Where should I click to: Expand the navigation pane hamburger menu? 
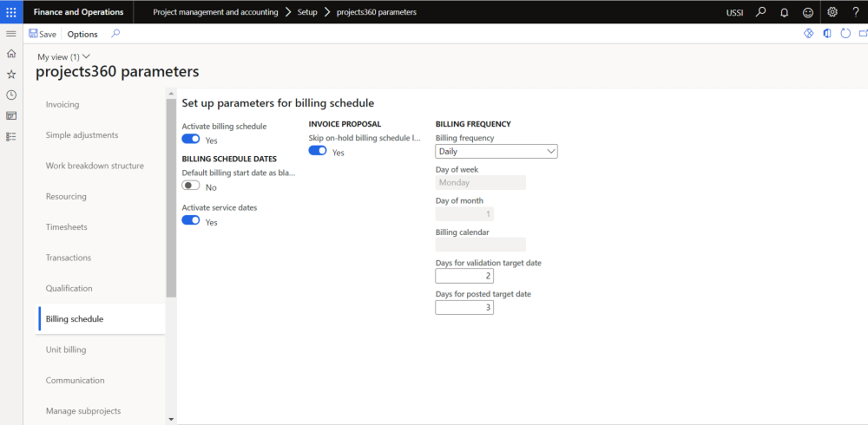[x=11, y=34]
